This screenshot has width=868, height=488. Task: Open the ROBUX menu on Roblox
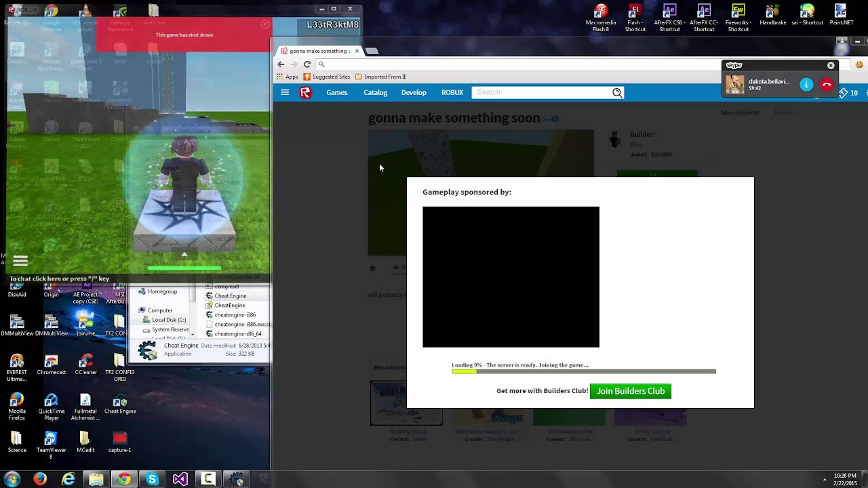click(x=452, y=93)
